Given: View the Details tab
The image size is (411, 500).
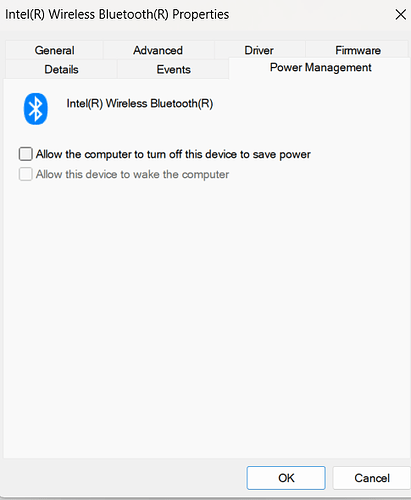Looking at the screenshot, I should tap(61, 69).
